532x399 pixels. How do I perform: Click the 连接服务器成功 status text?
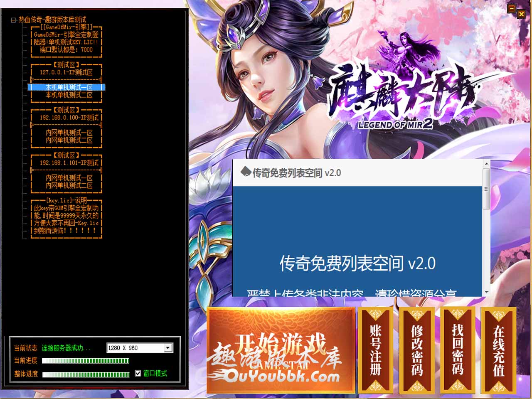click(x=66, y=348)
